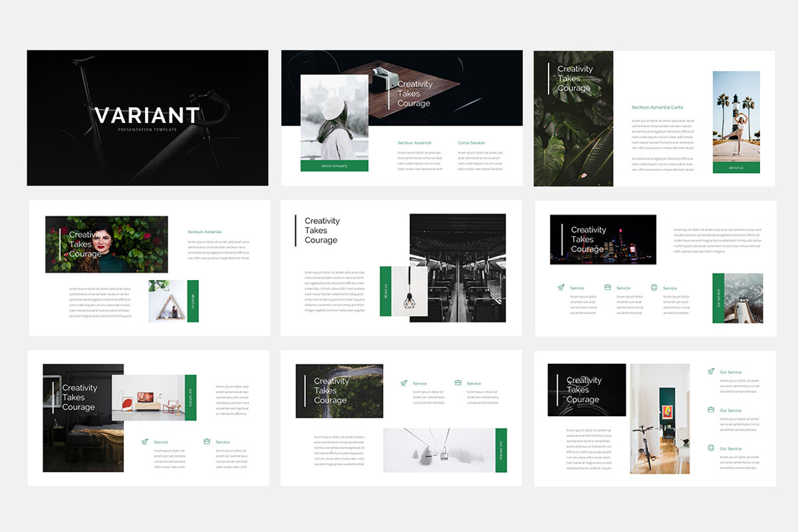Click the 'PRESENTATION TEMPLATE' subtitle
Image resolution: width=798 pixels, height=532 pixels.
point(147,130)
